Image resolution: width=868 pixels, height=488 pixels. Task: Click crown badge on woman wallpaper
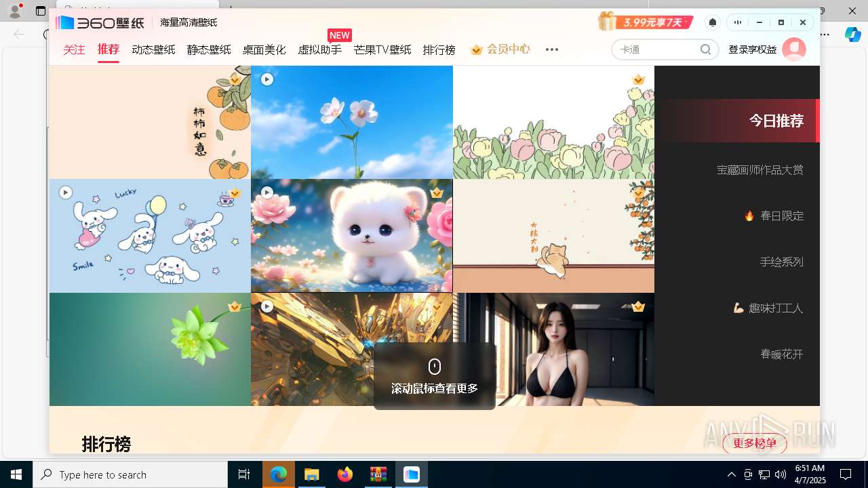pos(638,306)
